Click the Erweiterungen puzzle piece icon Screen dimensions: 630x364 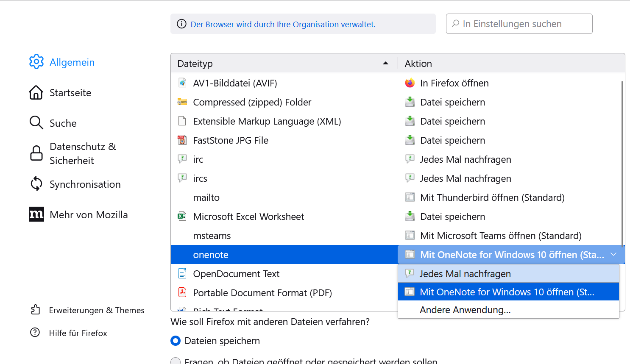pyautogui.click(x=36, y=310)
